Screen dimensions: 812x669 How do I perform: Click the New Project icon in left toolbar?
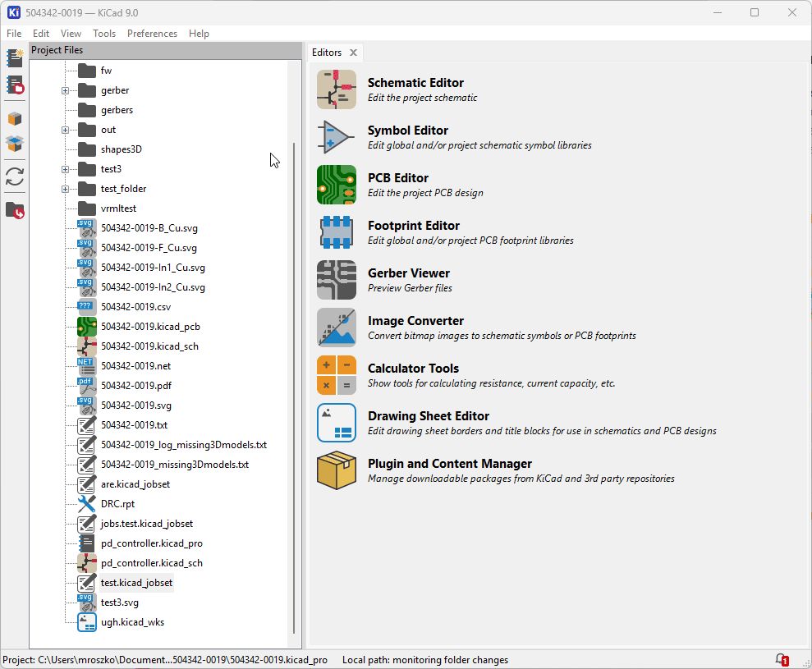pos(15,57)
